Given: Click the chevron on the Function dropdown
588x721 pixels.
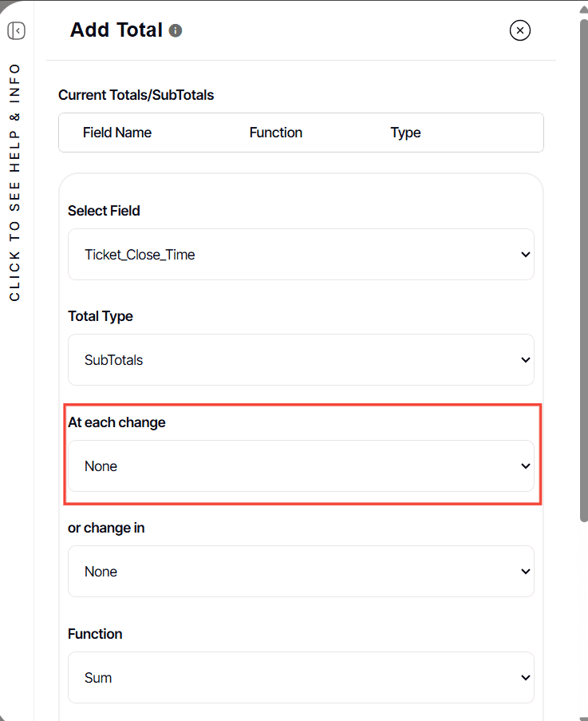Looking at the screenshot, I should click(x=525, y=677).
